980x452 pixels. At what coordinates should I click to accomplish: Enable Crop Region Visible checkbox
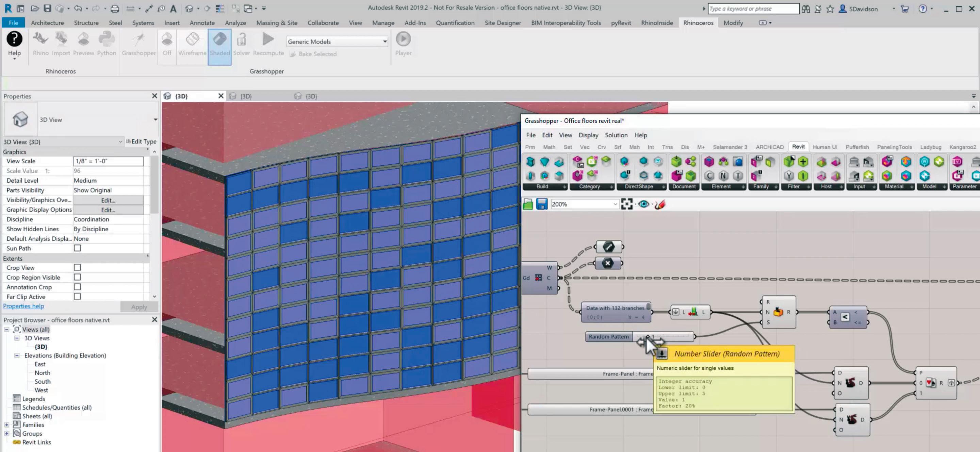point(77,277)
